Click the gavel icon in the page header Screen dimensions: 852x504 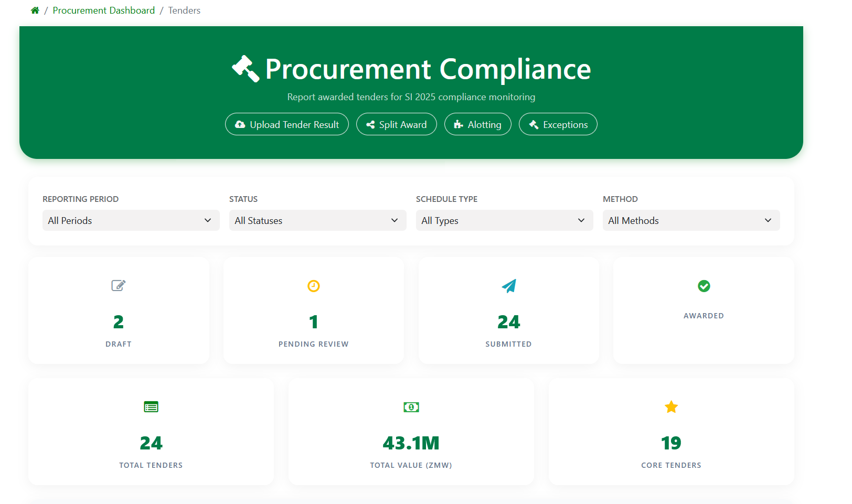pyautogui.click(x=244, y=69)
